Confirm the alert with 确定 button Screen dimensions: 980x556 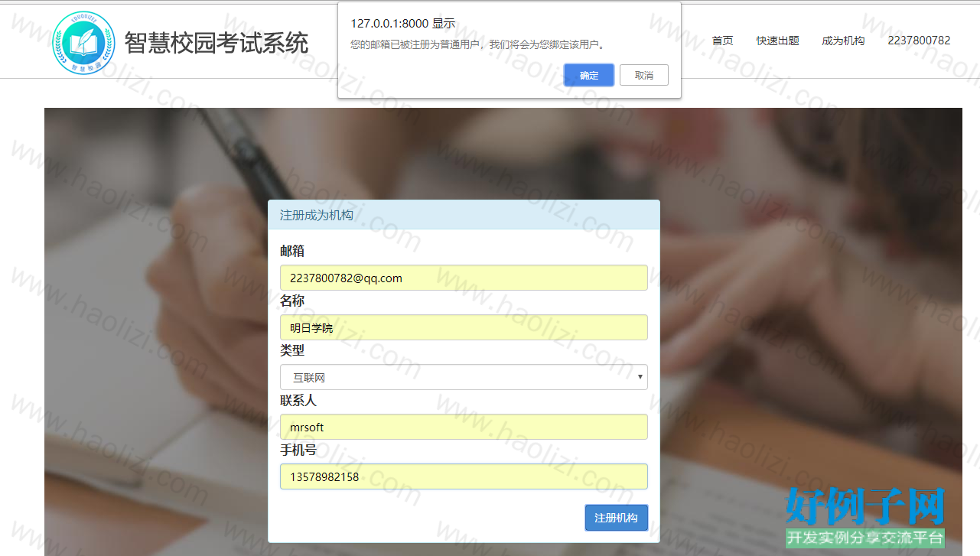(589, 75)
